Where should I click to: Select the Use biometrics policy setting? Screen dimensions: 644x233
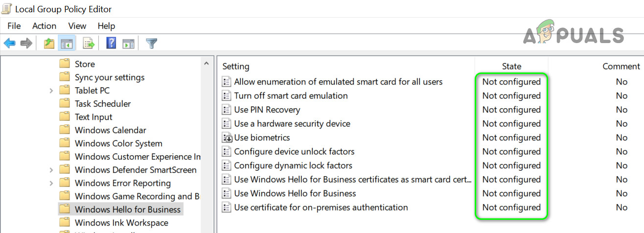tap(262, 138)
